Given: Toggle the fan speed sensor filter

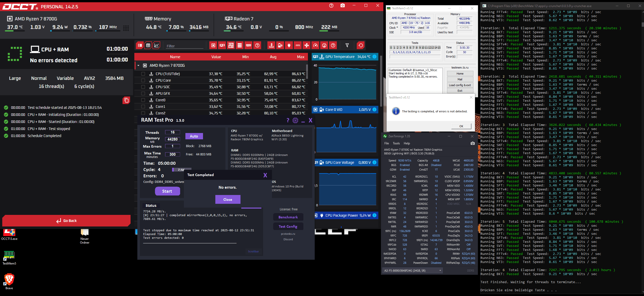Looking at the screenshot, I should [307, 45].
